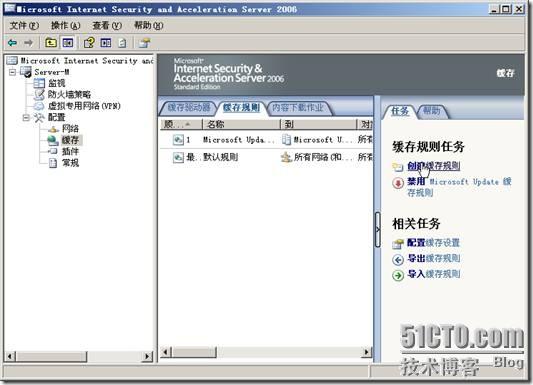533x385 pixels.
Task: Click the Forward arrow toolbar icon
Action: point(29,43)
